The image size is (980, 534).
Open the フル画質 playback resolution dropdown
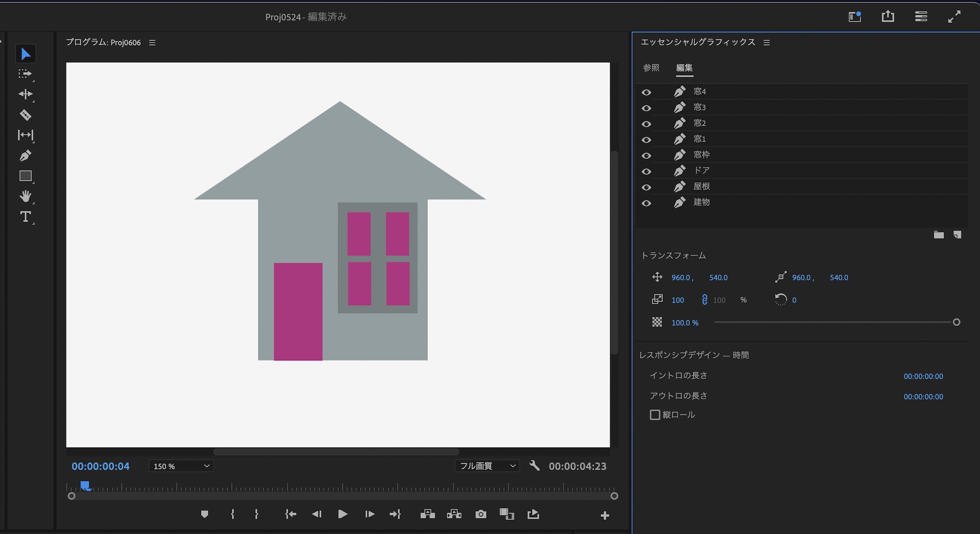(x=487, y=466)
